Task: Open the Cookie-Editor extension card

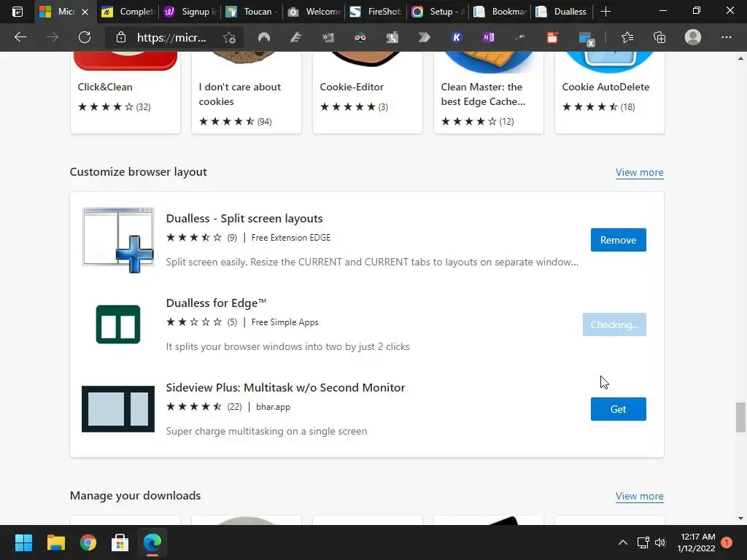Action: coord(368,93)
